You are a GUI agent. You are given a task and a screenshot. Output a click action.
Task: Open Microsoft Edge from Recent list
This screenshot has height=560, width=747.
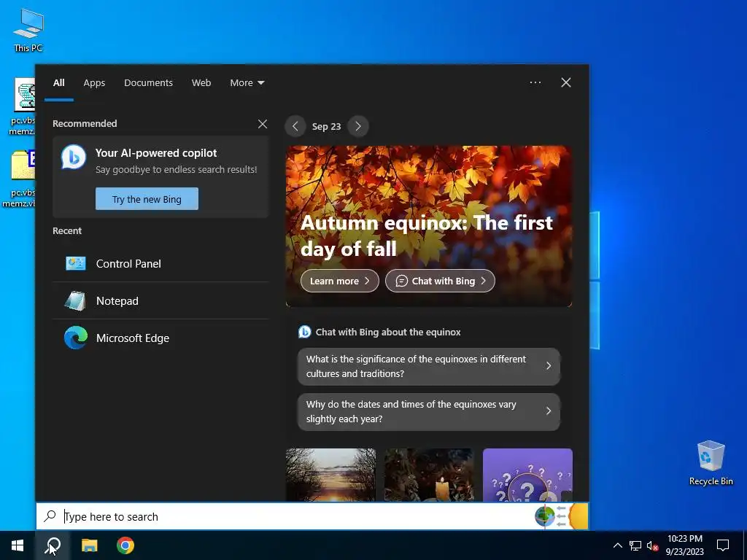(160, 338)
